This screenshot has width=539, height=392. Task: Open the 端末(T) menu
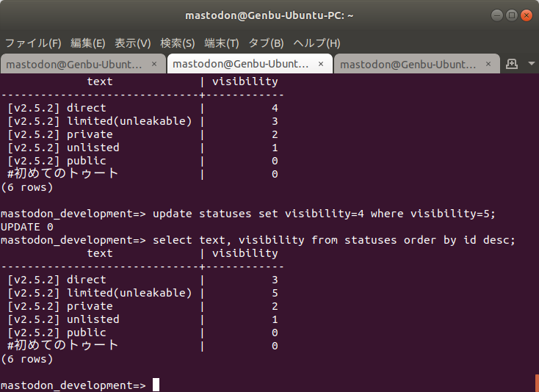coord(222,43)
